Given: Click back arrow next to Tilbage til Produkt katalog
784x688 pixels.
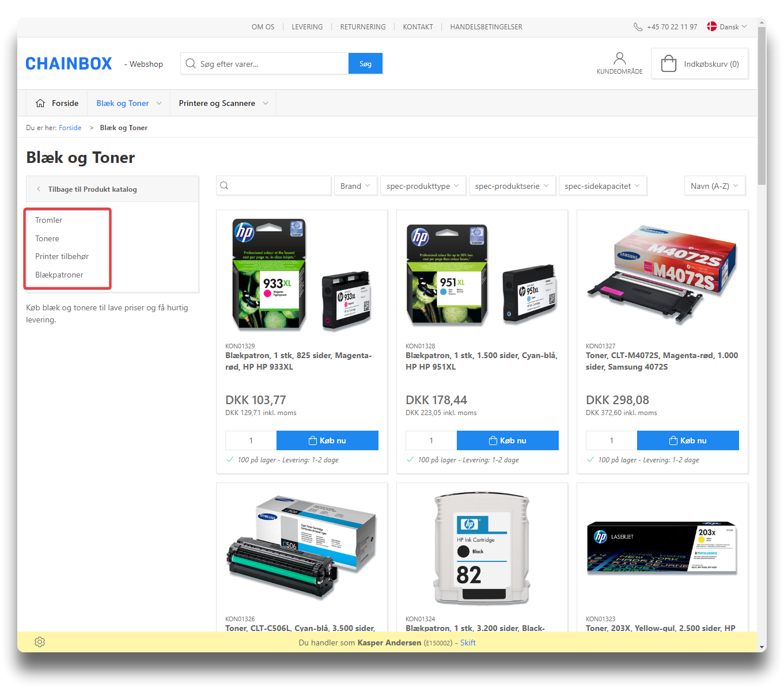Looking at the screenshot, I should (39, 189).
